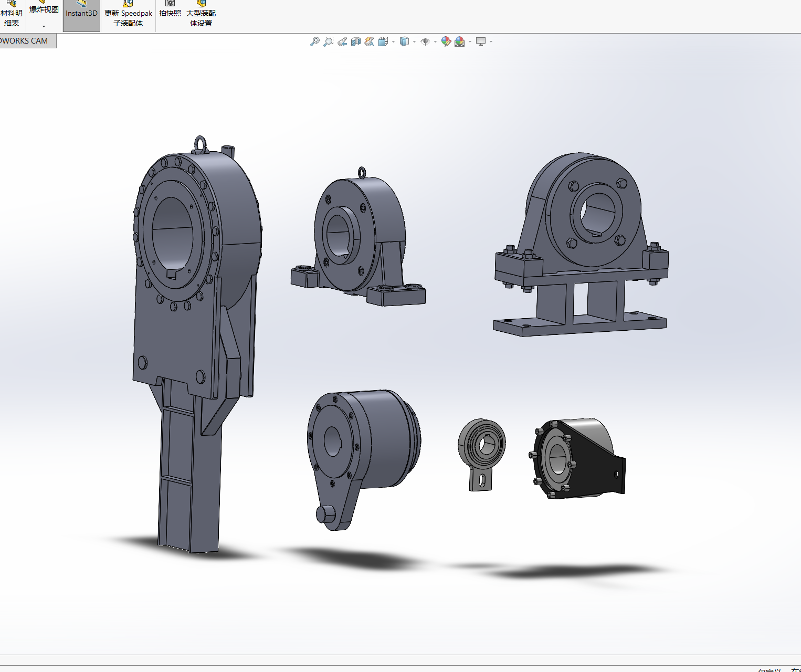Image resolution: width=801 pixels, height=672 pixels.
Task: Expand the View Settings dropdown arrow
Action: pos(491,41)
